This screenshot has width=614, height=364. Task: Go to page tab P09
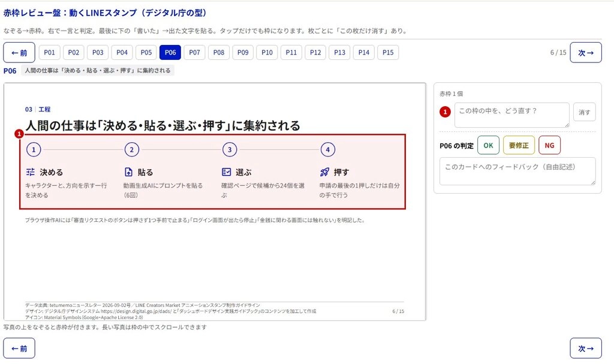(x=243, y=53)
